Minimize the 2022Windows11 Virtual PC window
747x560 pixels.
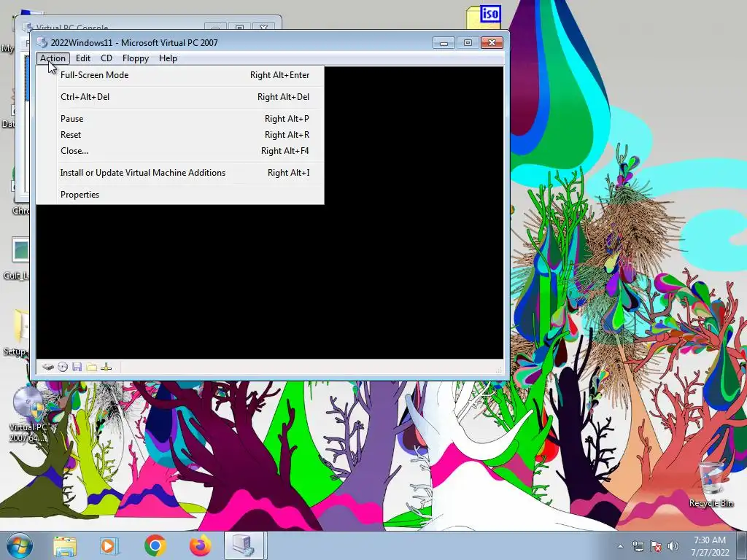[x=444, y=43]
